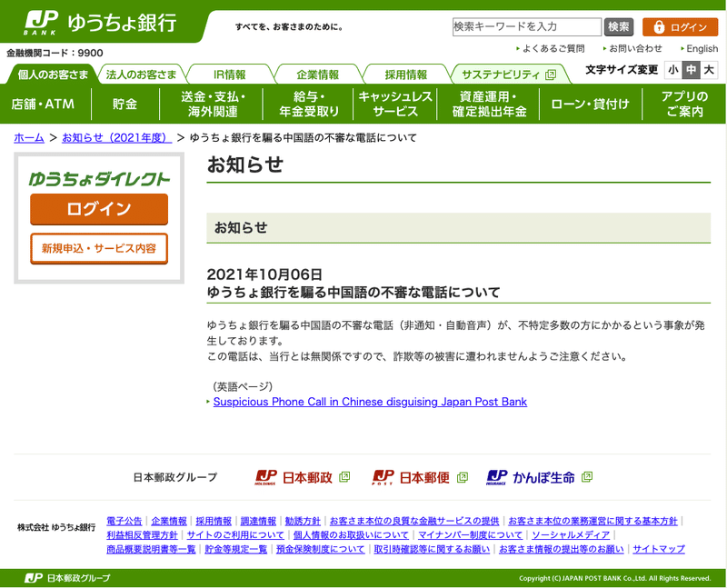Open ソーシャルメディア footer link
727x588 pixels.
[x=571, y=534]
